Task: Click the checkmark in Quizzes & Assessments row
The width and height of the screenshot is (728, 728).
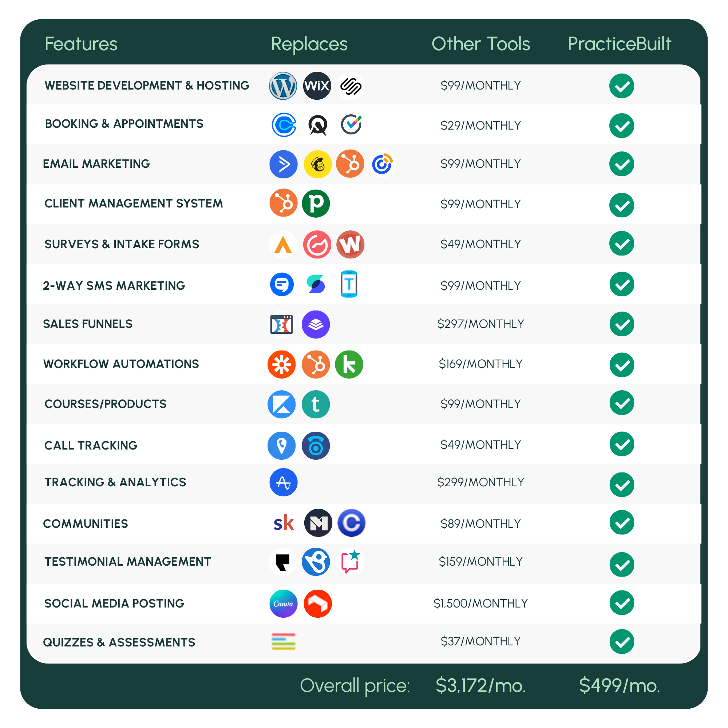Action: click(x=621, y=641)
